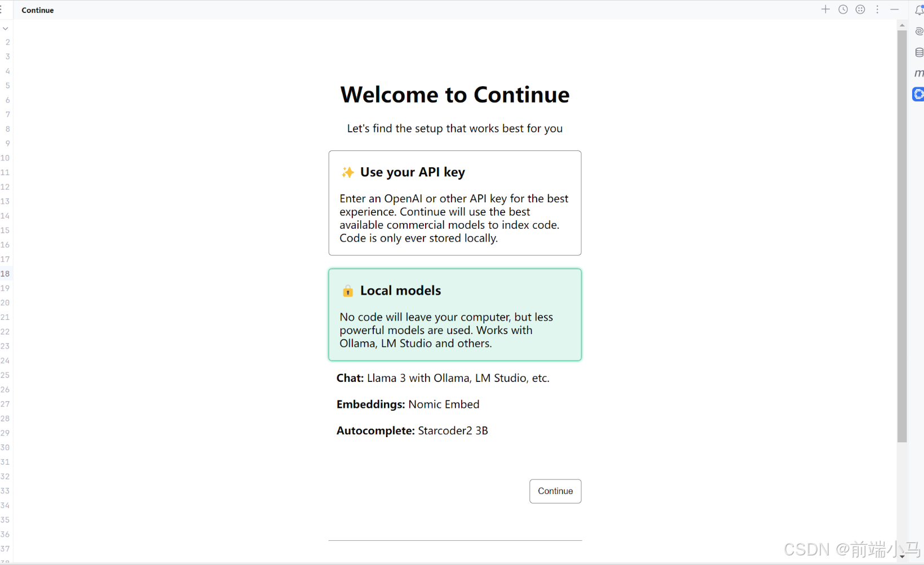The height and width of the screenshot is (565, 924).
Task: Hide the Continue panel with the dash icon
Action: [894, 10]
